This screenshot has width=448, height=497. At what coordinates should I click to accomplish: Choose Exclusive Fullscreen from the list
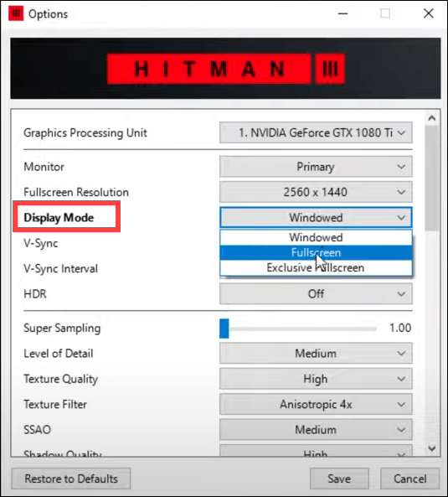pos(316,267)
